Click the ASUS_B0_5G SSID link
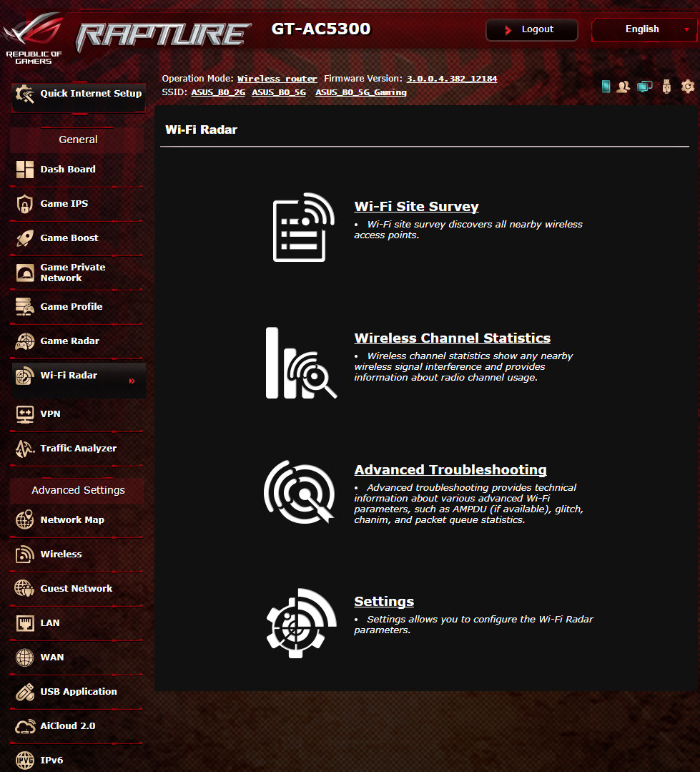Image resolution: width=700 pixels, height=772 pixels. click(279, 92)
